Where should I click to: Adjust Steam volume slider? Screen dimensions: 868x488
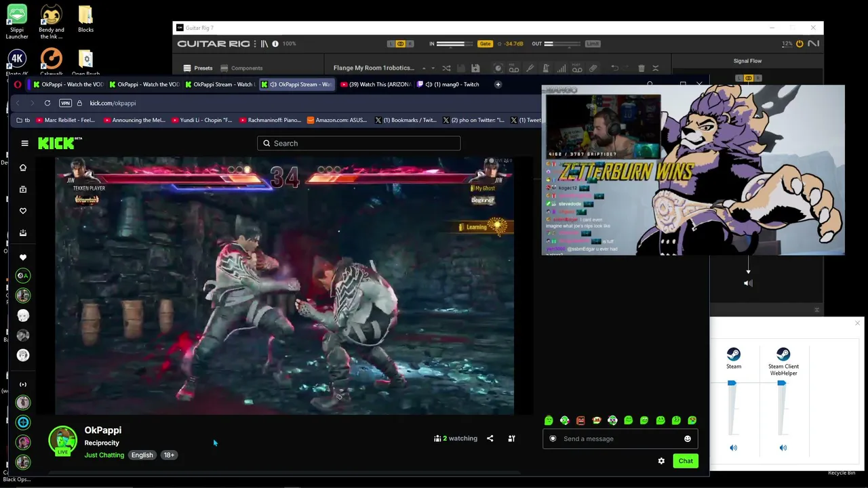click(x=732, y=384)
